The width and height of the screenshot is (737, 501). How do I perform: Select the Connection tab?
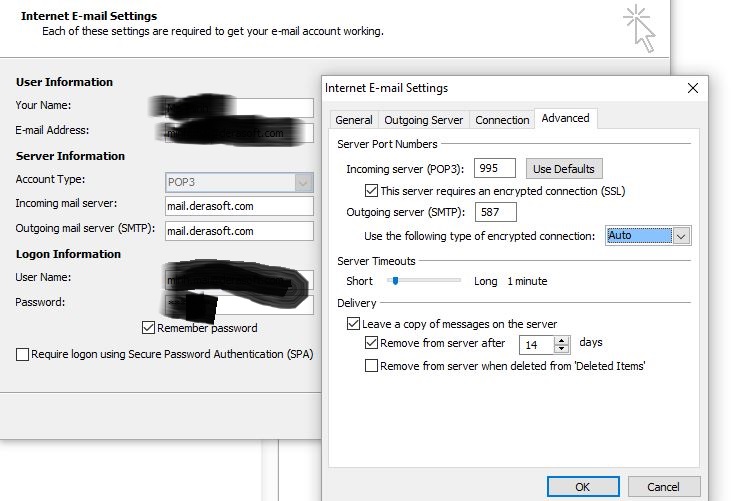tap(502, 120)
